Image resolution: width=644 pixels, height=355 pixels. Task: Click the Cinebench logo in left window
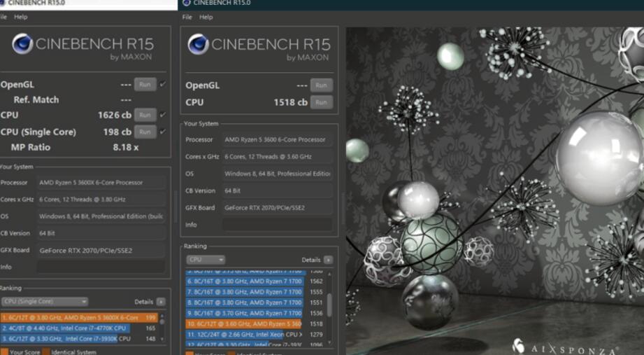tap(21, 45)
